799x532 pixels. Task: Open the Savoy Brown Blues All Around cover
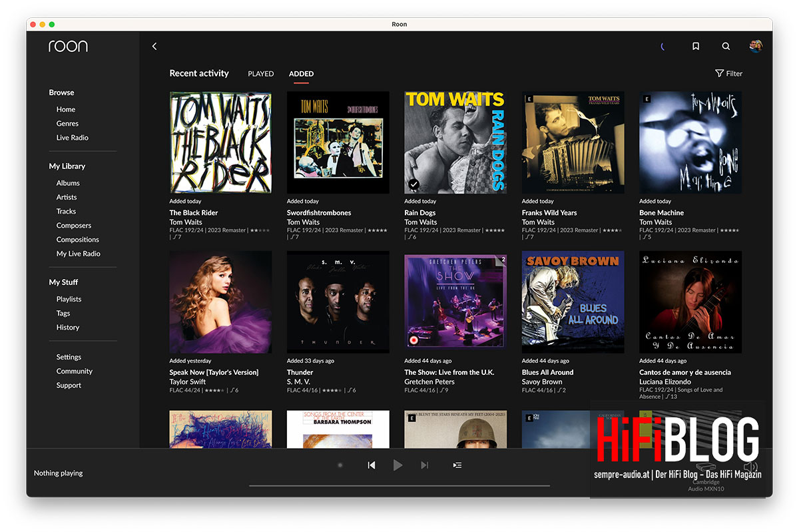(x=573, y=302)
